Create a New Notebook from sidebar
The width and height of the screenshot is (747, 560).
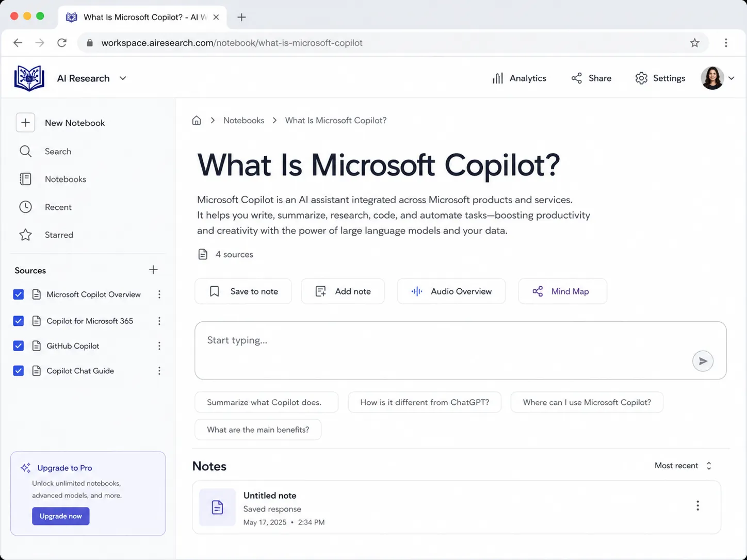point(75,123)
